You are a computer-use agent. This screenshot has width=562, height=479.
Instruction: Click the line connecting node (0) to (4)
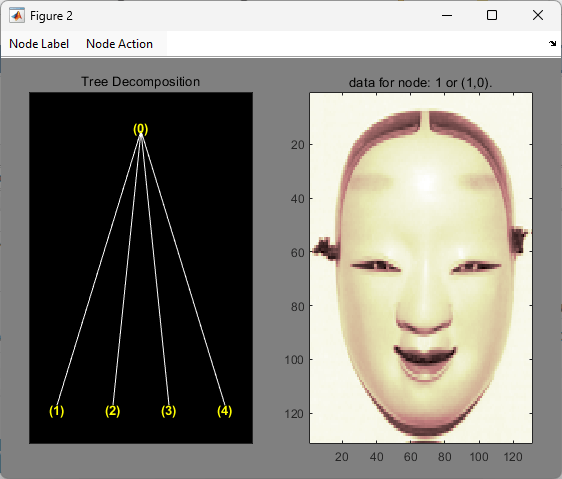pos(183,270)
